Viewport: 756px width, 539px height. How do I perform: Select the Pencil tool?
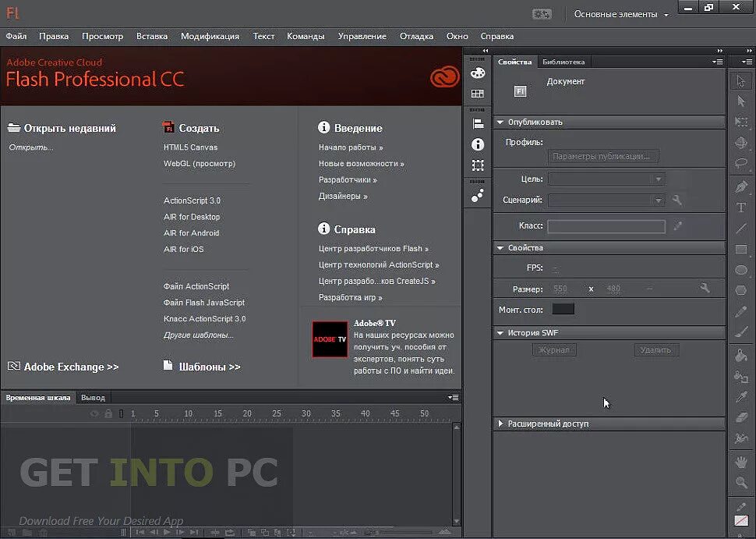741,311
